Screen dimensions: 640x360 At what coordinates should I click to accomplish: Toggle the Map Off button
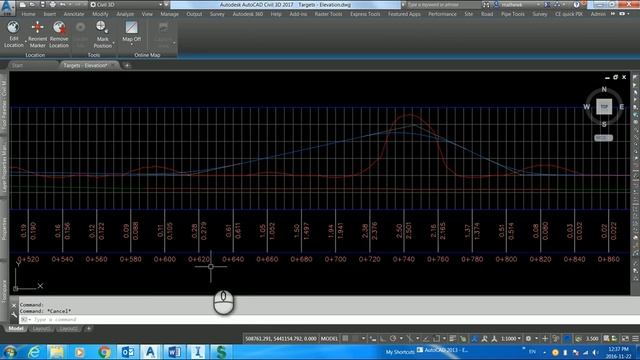131,28
